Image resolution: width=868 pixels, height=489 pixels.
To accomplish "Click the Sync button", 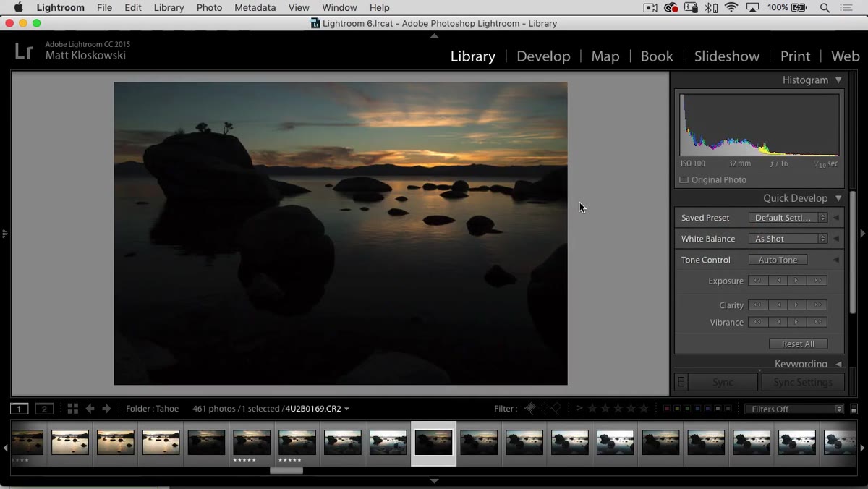I will [x=723, y=382].
